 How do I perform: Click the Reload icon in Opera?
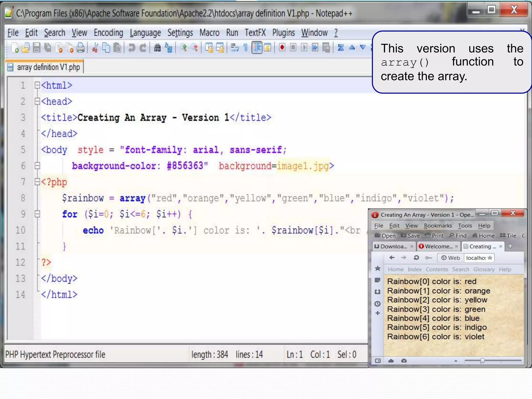[x=416, y=257]
